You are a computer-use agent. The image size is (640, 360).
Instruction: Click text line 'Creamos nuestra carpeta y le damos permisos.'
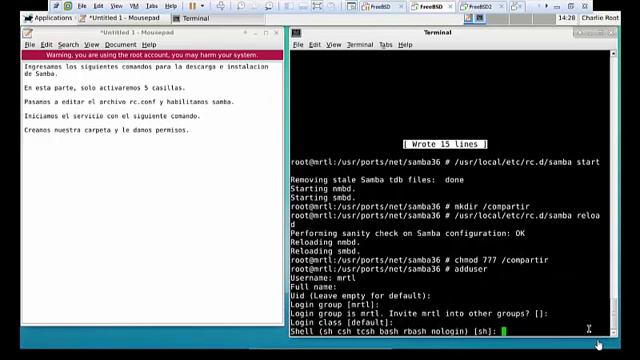[x=107, y=130]
